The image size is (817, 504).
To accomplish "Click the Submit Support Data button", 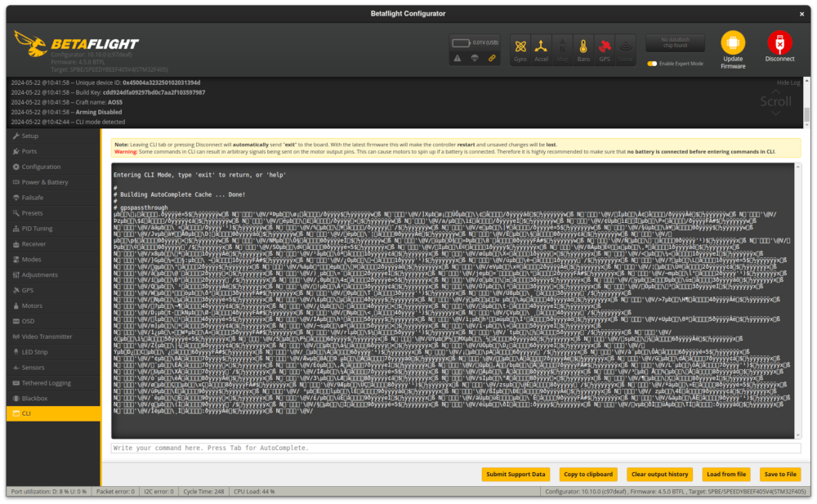I will [x=516, y=475].
